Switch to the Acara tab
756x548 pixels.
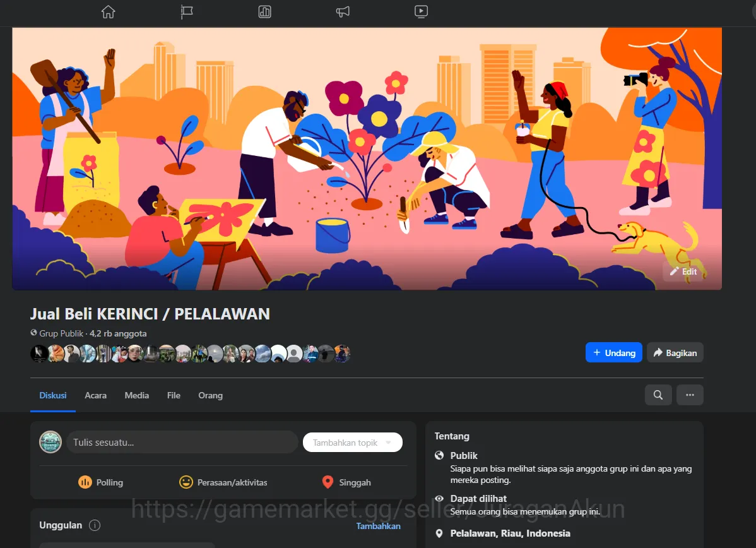point(95,396)
